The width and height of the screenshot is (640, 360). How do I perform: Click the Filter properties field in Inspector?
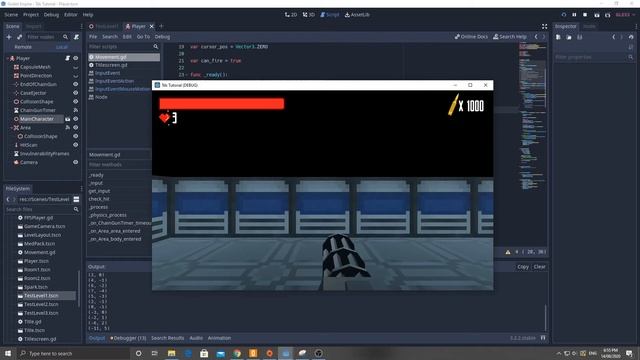click(x=594, y=57)
